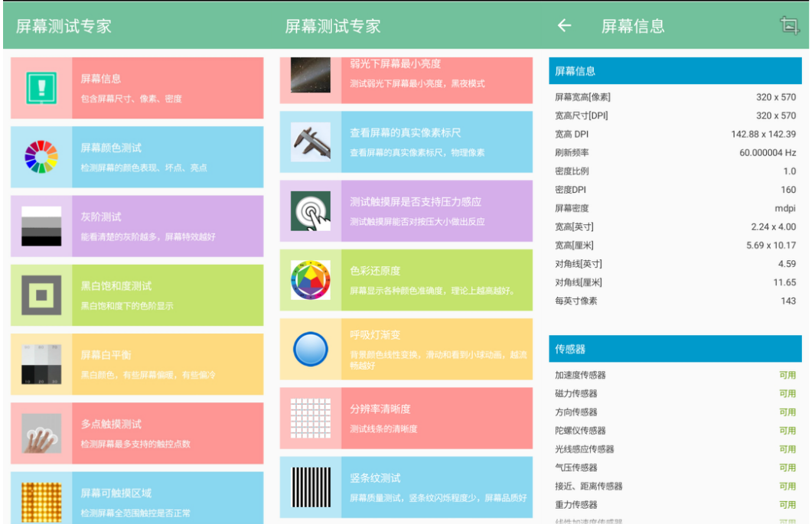The image size is (812, 524).
Task: Select the 每英寸像素 value 143
Action: [x=788, y=301]
